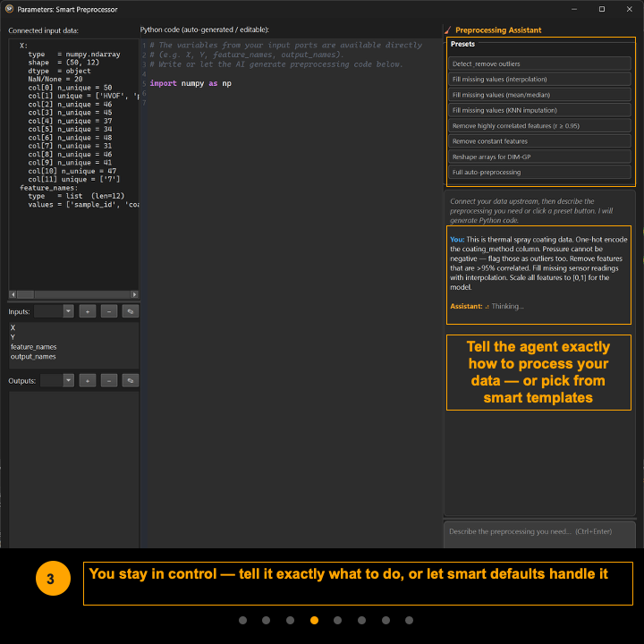The width and height of the screenshot is (644, 644).
Task: Click the 'Thinking...' assistant status text
Action: [x=507, y=306]
